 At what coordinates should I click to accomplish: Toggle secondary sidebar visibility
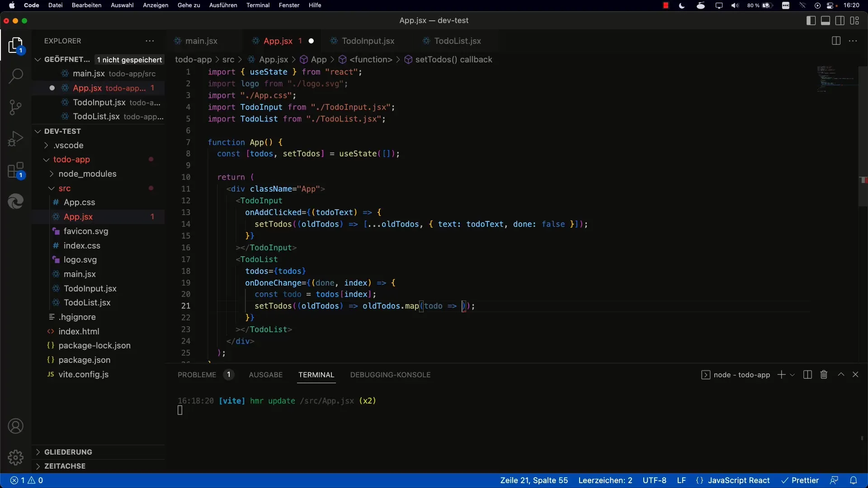click(840, 20)
